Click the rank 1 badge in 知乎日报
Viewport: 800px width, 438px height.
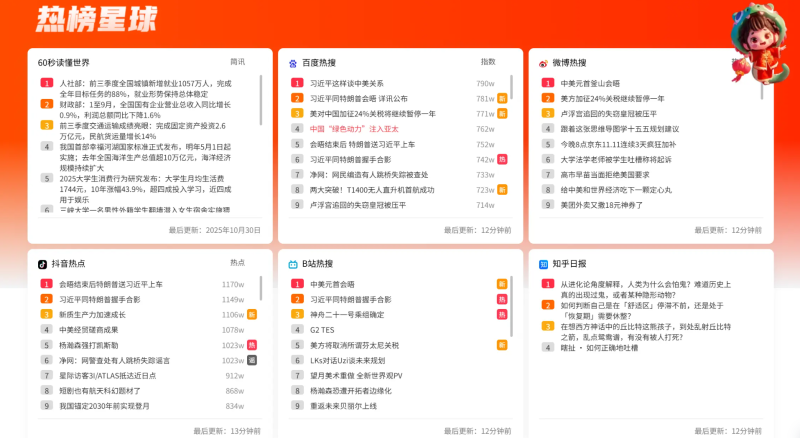[547, 284]
